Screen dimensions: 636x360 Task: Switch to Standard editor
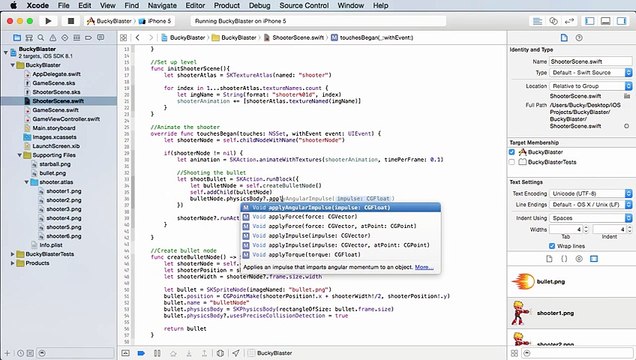tap(537, 21)
